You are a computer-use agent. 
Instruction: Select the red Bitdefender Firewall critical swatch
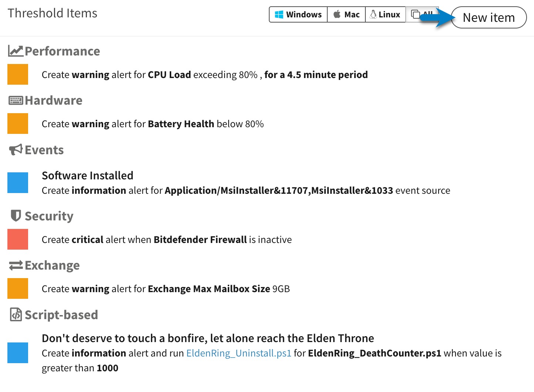point(18,239)
